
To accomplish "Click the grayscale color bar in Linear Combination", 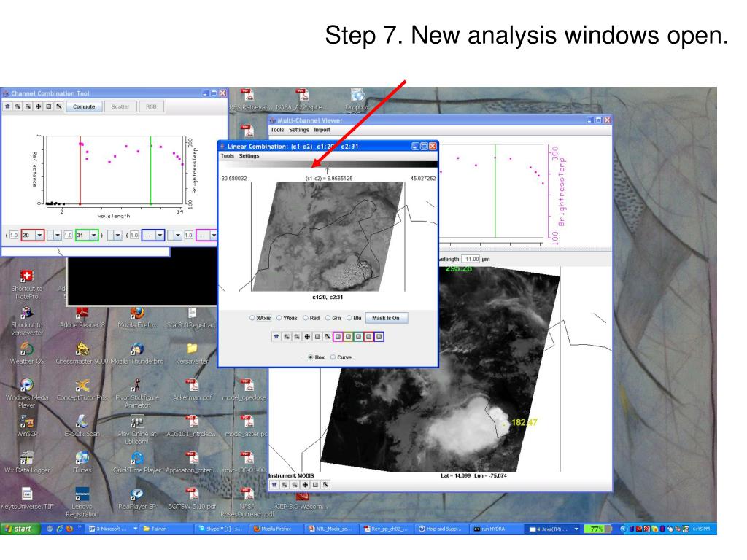I will [328, 164].
